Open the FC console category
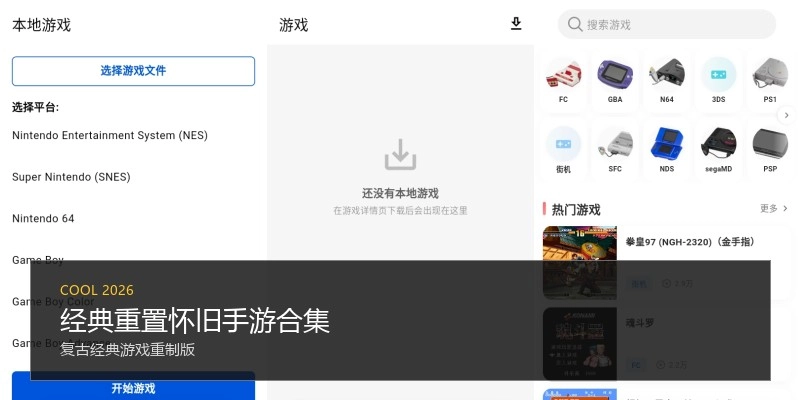The width and height of the screenshot is (800, 400). click(563, 81)
